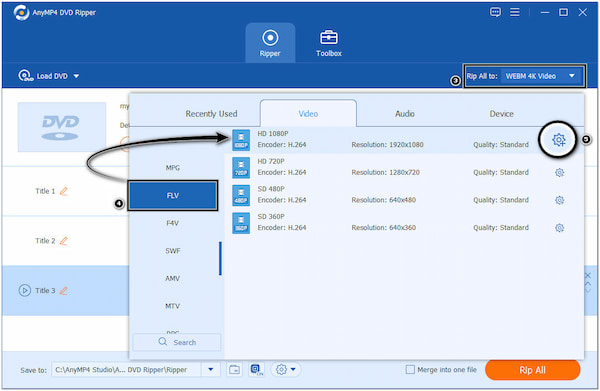Remove Title 3 with X icon
Screen dimensions: 600x391
(x=588, y=275)
